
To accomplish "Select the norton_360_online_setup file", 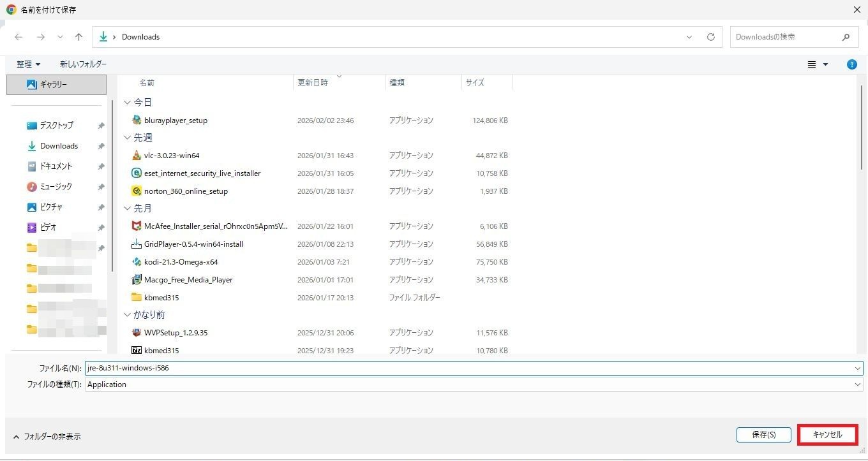I will click(186, 191).
